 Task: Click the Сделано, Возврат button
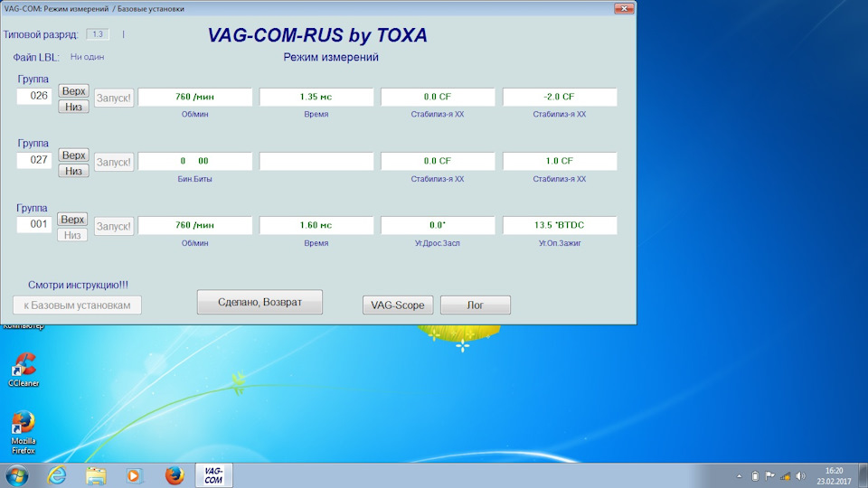(x=259, y=302)
